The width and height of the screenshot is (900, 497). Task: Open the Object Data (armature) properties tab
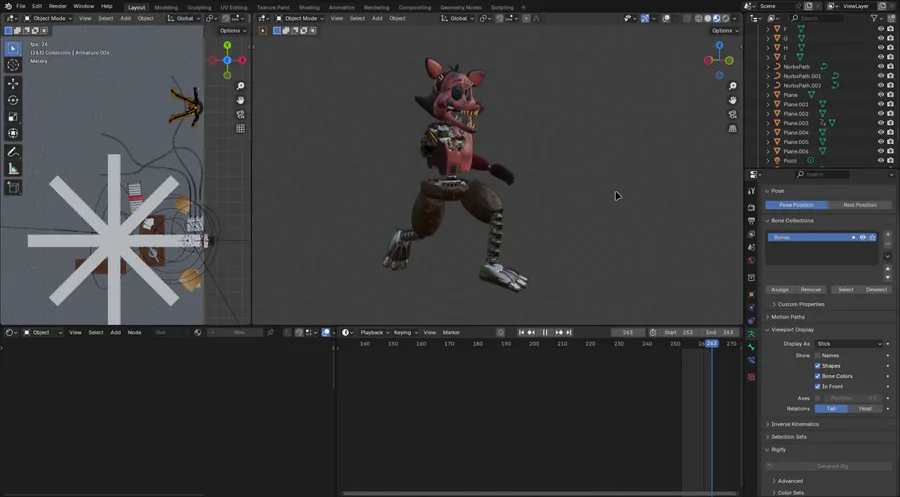point(751,333)
